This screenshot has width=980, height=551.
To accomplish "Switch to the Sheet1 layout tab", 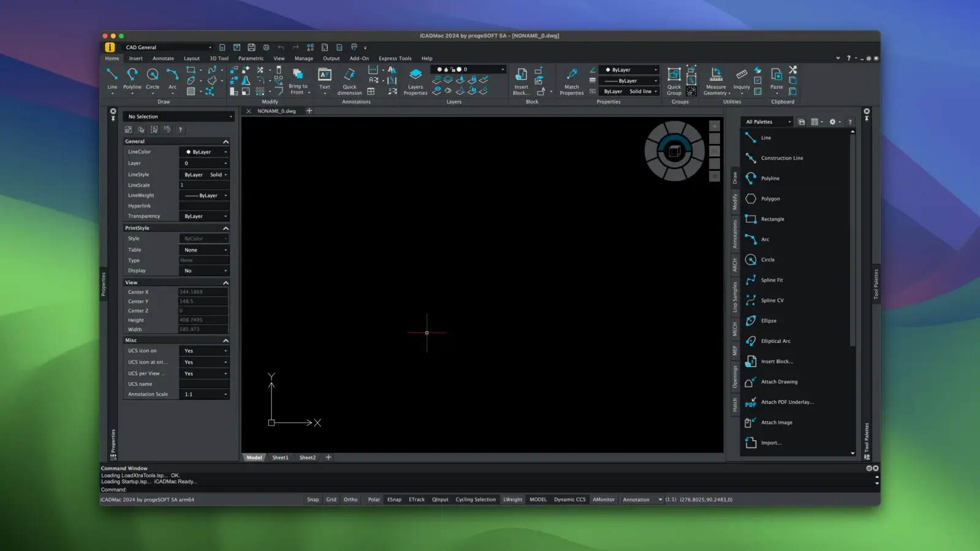I will click(280, 457).
